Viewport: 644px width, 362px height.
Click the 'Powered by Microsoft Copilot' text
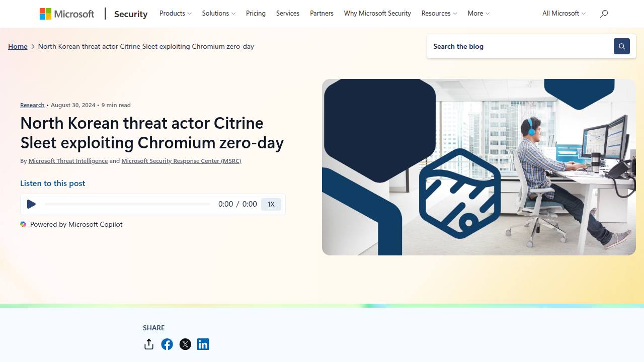coord(76,224)
